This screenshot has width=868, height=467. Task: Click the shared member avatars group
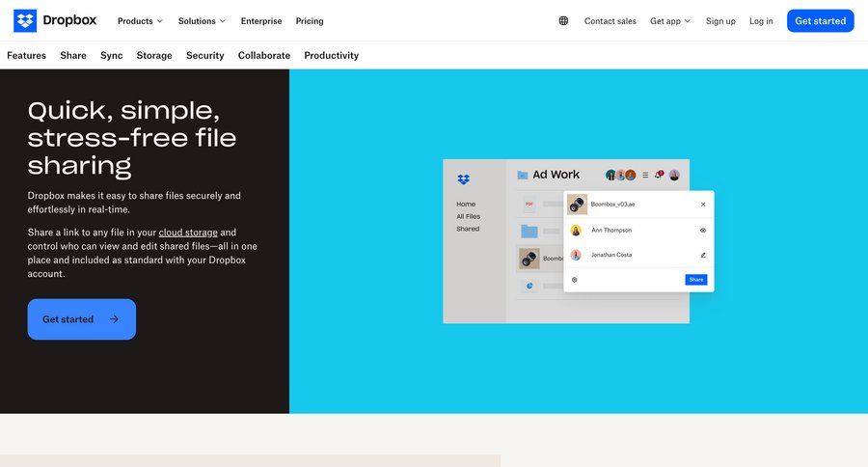[620, 175]
